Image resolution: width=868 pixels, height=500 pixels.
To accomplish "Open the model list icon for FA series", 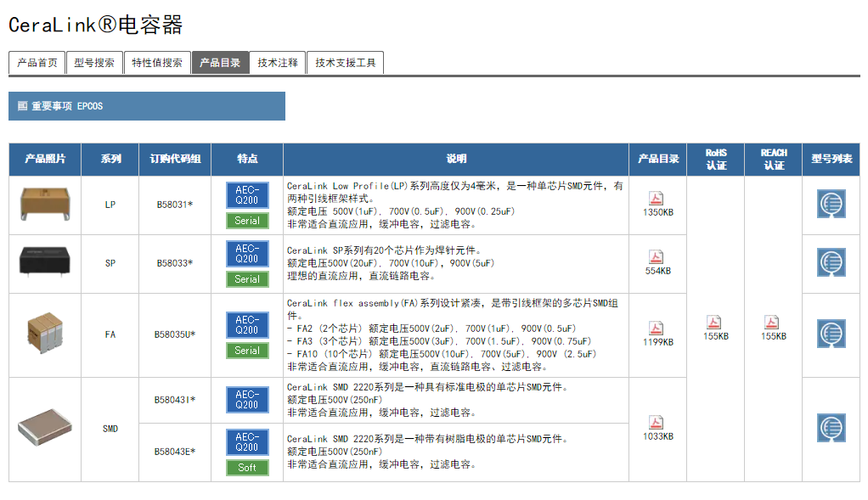I will tap(831, 334).
